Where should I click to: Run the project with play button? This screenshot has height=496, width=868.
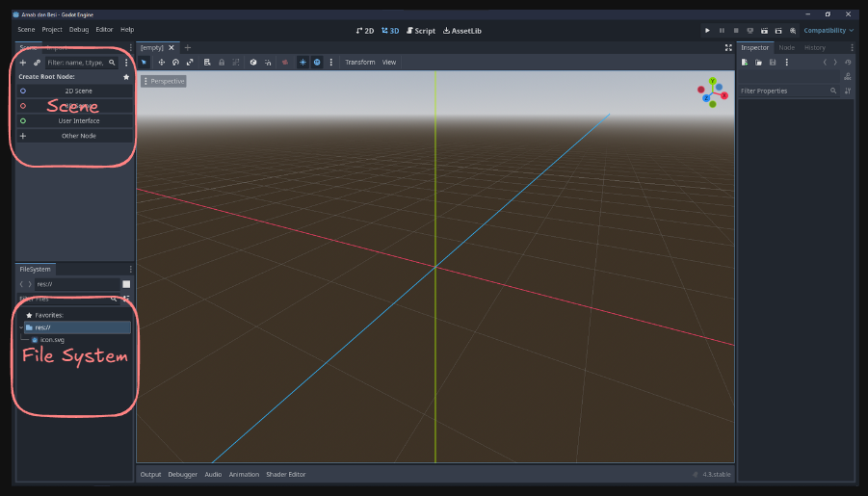[x=707, y=31]
